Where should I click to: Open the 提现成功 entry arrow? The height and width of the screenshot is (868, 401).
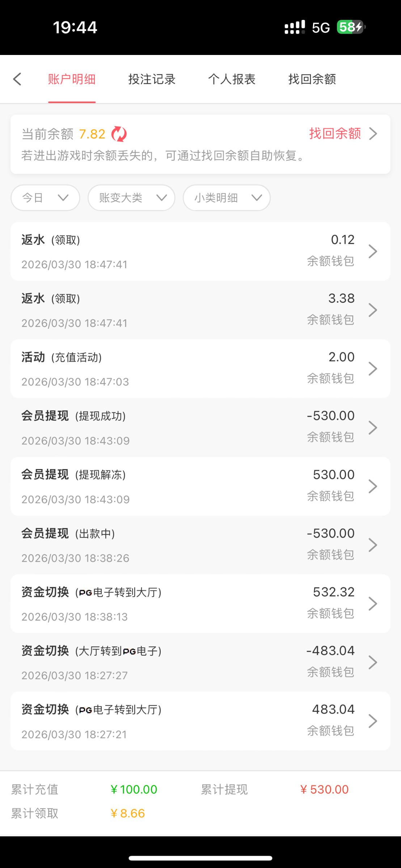373,427
